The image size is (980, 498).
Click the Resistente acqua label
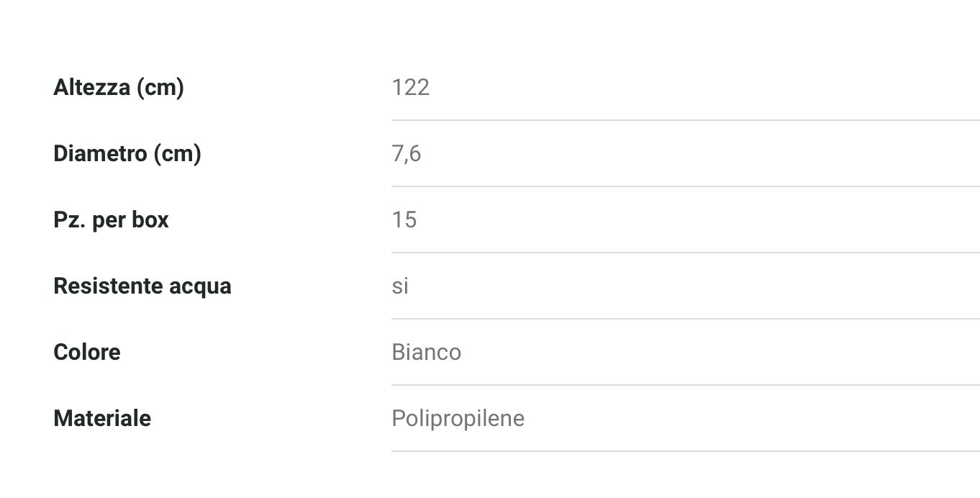142,286
